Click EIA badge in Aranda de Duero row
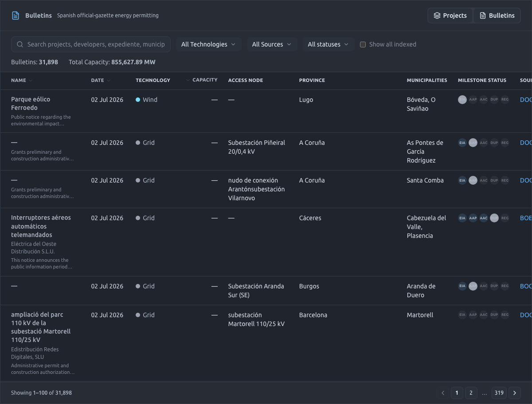This screenshot has width=532, height=404. coord(462,286)
